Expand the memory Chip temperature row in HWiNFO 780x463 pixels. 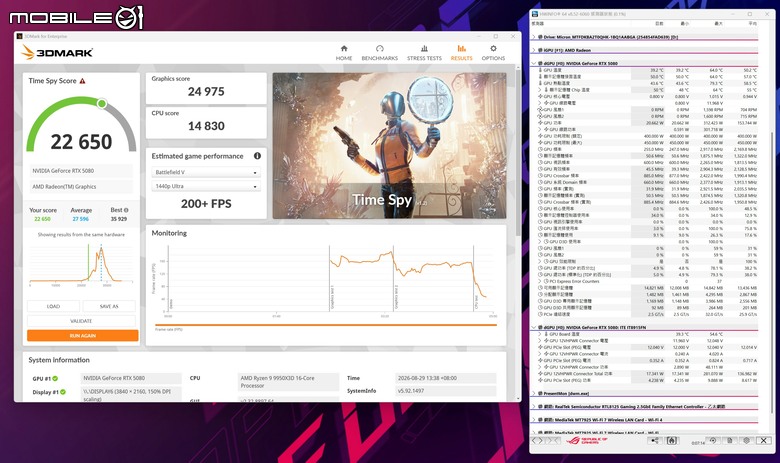[540, 90]
